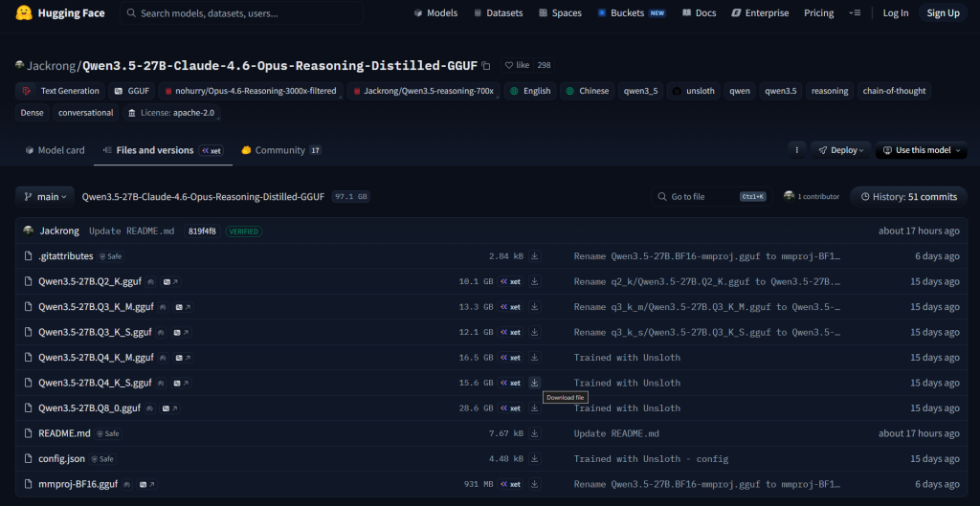
Task: Open the Datasets menu item
Action: pos(499,13)
